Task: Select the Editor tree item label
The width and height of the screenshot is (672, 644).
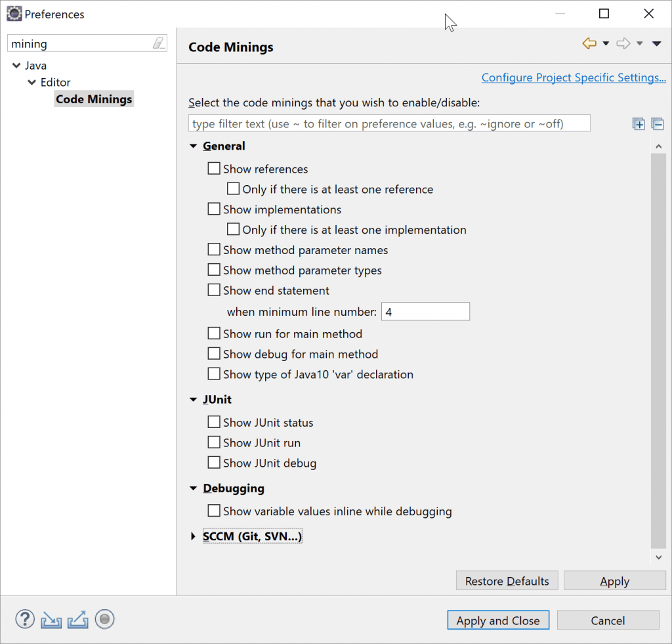Action: click(55, 82)
